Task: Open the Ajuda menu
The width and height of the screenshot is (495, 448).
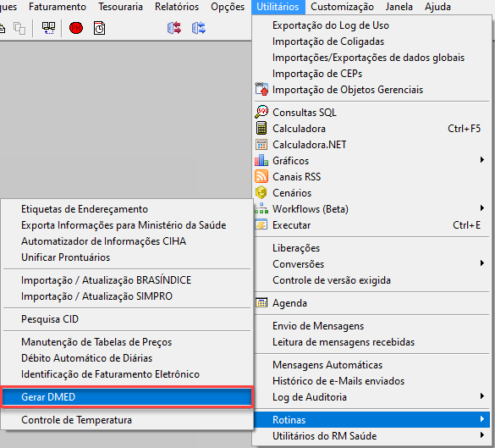Action: (x=437, y=7)
